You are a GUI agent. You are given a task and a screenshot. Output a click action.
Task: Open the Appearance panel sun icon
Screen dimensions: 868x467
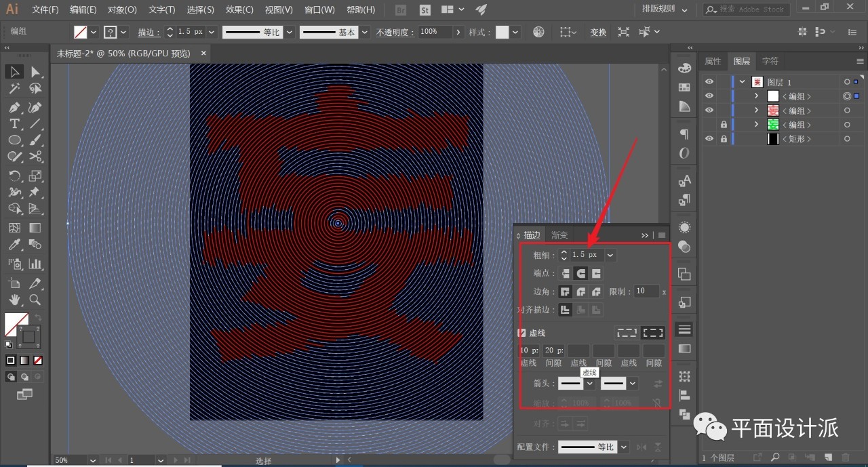click(x=684, y=227)
